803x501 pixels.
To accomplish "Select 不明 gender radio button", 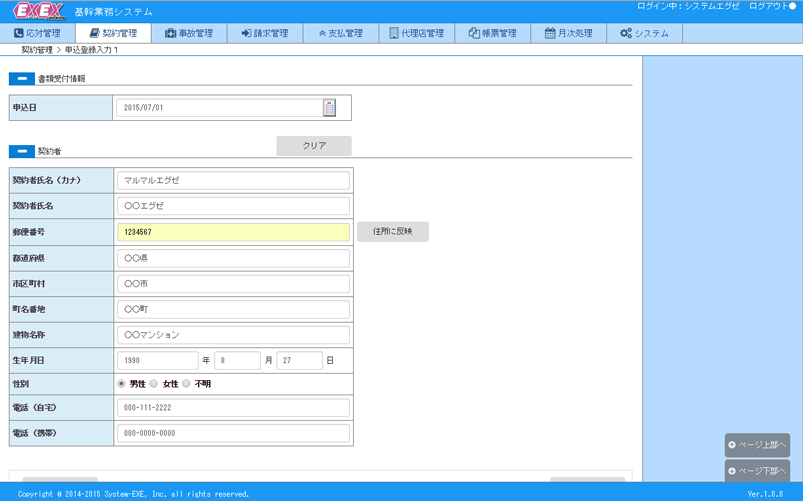I will 187,384.
